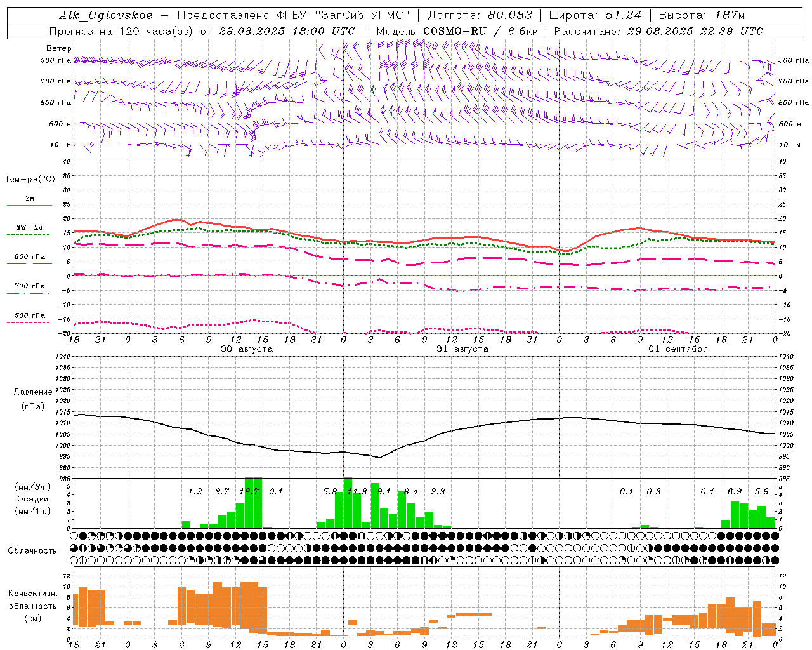This screenshot has width=812, height=650.
Task: Click the precipitation total 8.4
Action: pos(411,491)
